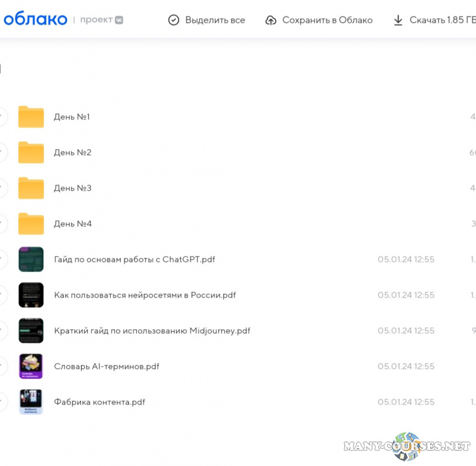Click the cloud upload icon
The width and height of the screenshot is (476, 466).
(x=271, y=20)
